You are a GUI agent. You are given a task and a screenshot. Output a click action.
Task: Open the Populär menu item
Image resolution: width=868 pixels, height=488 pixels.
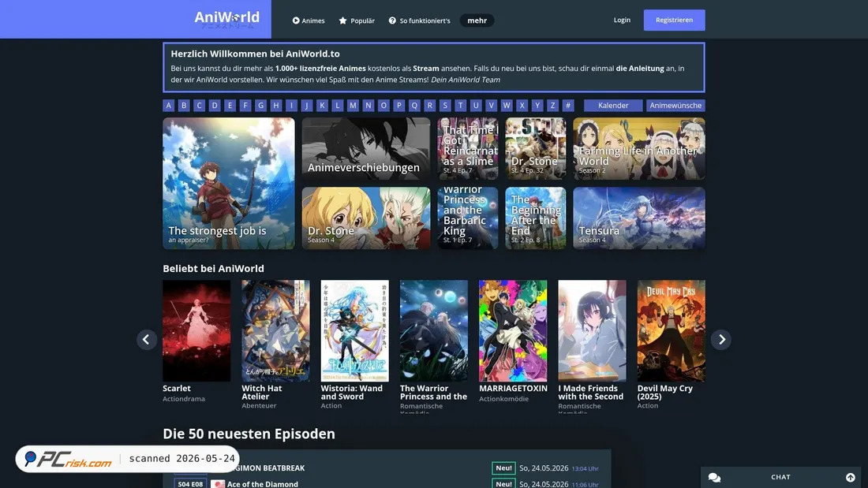coord(357,20)
